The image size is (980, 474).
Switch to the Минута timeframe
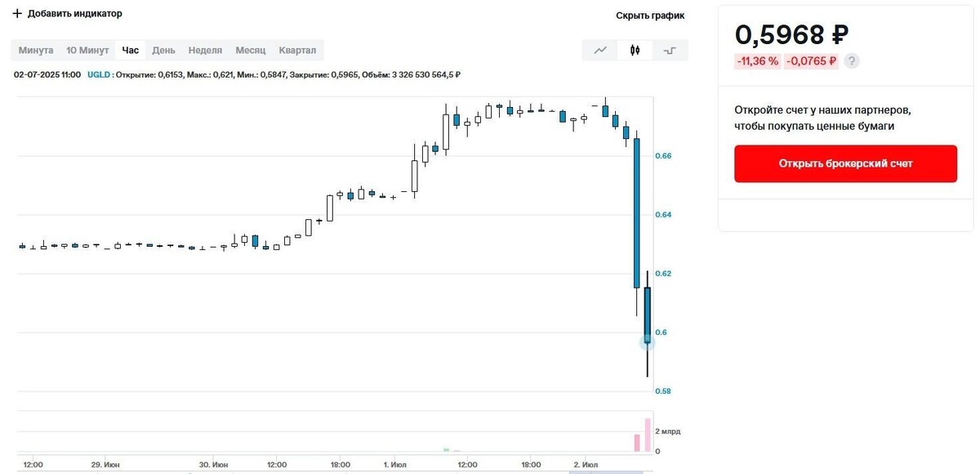36,50
